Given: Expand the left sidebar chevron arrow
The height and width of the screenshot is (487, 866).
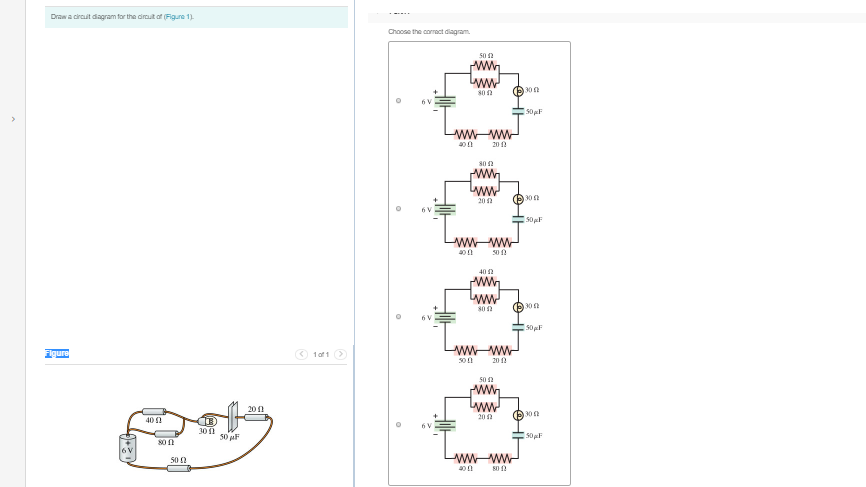Looking at the screenshot, I should [13, 119].
